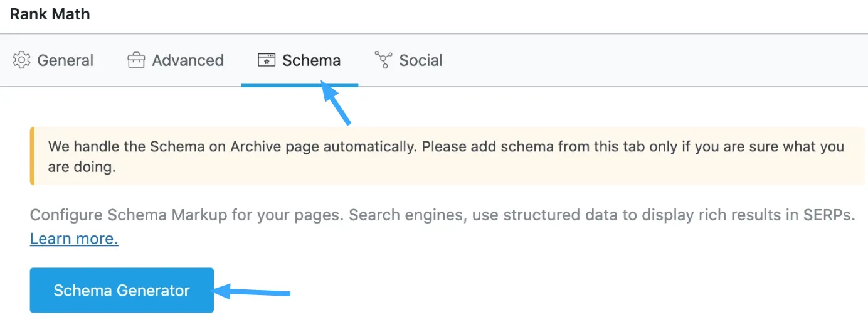
Task: Follow the Learn more link
Action: pyautogui.click(x=74, y=239)
